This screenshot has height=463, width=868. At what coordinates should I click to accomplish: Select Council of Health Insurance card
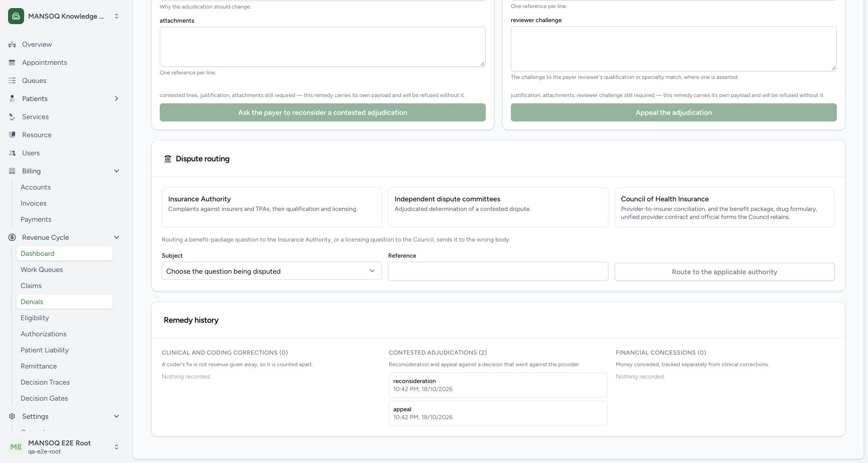point(724,207)
